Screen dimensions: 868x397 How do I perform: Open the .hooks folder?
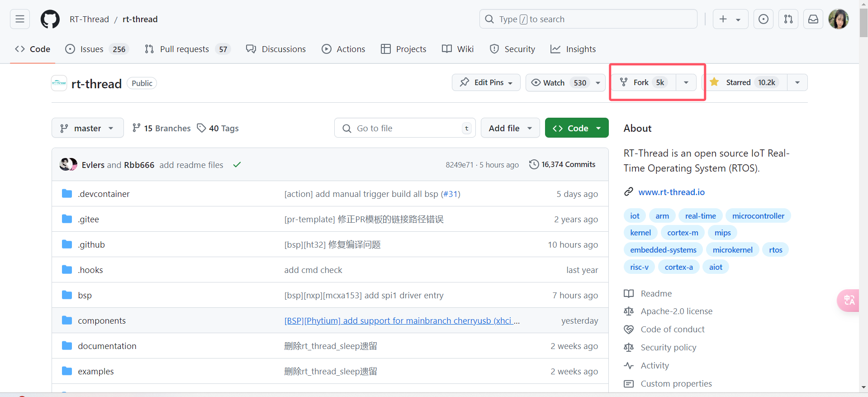(x=90, y=270)
